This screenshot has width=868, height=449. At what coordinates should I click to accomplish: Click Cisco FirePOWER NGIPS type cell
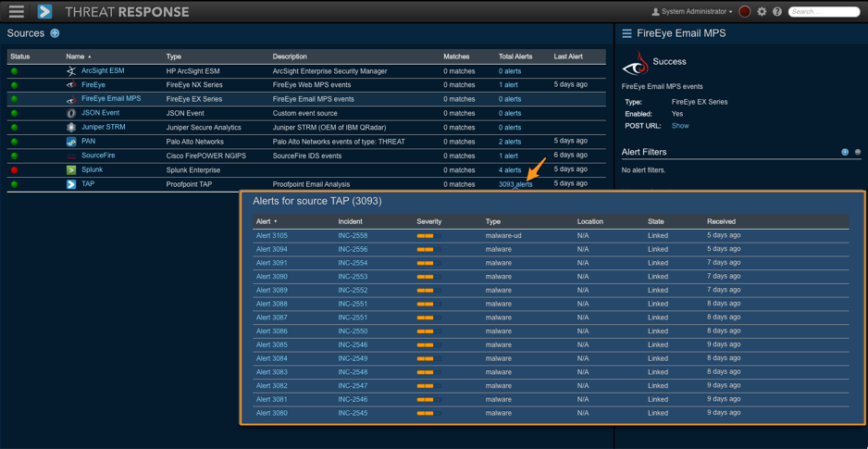[206, 156]
